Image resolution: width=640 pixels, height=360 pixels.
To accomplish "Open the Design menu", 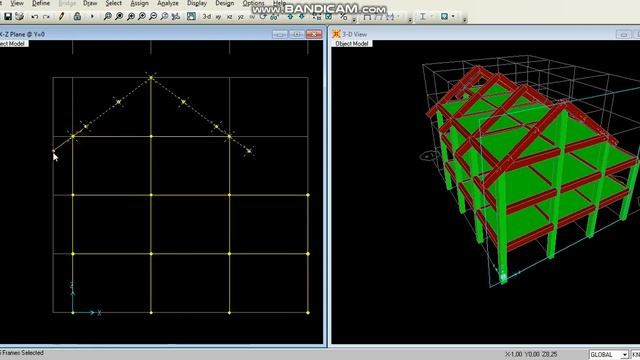I will pyautogui.click(x=224, y=3).
